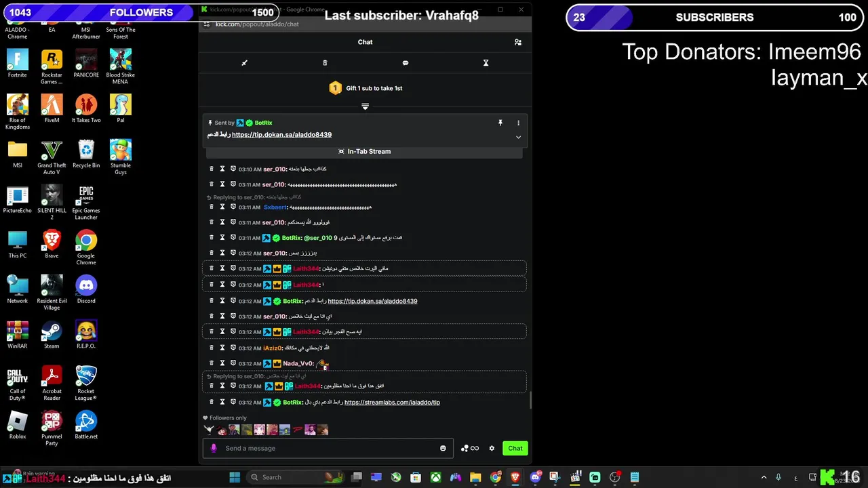Open the tip.dokan.sa link in BotRix 03:12 message
868x488 pixels.
[372, 301]
